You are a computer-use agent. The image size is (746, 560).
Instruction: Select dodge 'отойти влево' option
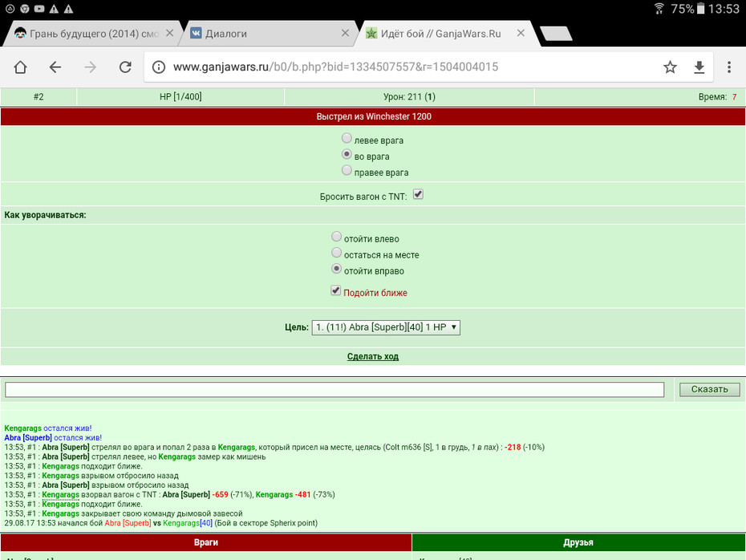tap(336, 237)
